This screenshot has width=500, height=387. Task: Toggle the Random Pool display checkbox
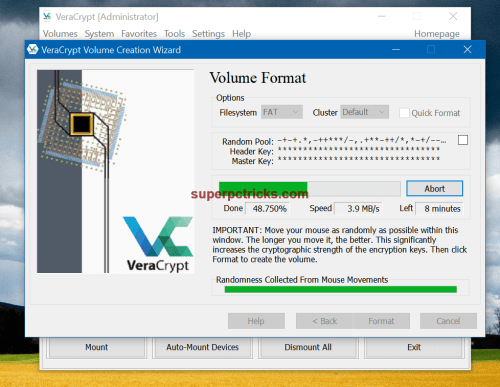(x=463, y=140)
